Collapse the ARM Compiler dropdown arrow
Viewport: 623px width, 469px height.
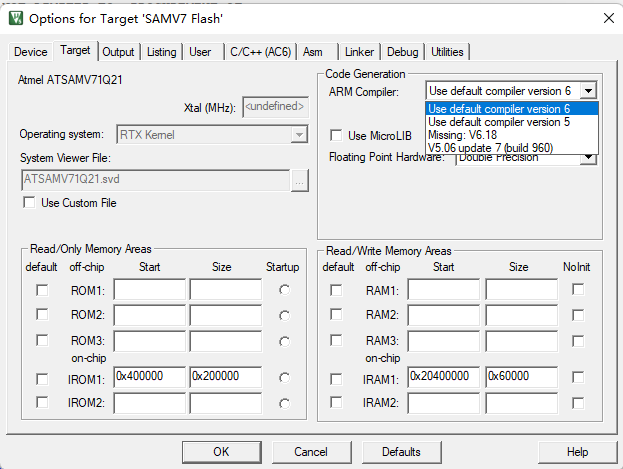click(589, 91)
